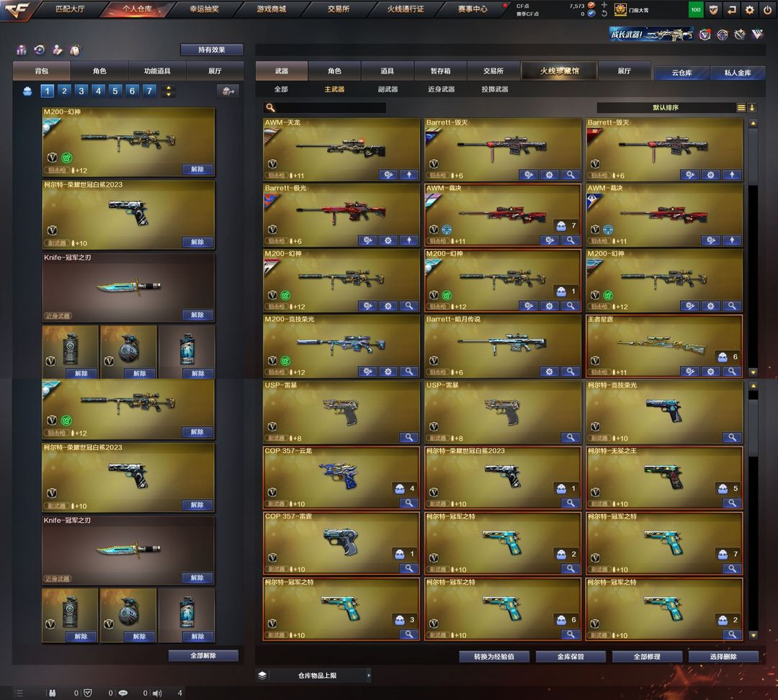The width and height of the screenshot is (778, 700).
Task: Open the settings gear in top bar
Action: (749, 9)
